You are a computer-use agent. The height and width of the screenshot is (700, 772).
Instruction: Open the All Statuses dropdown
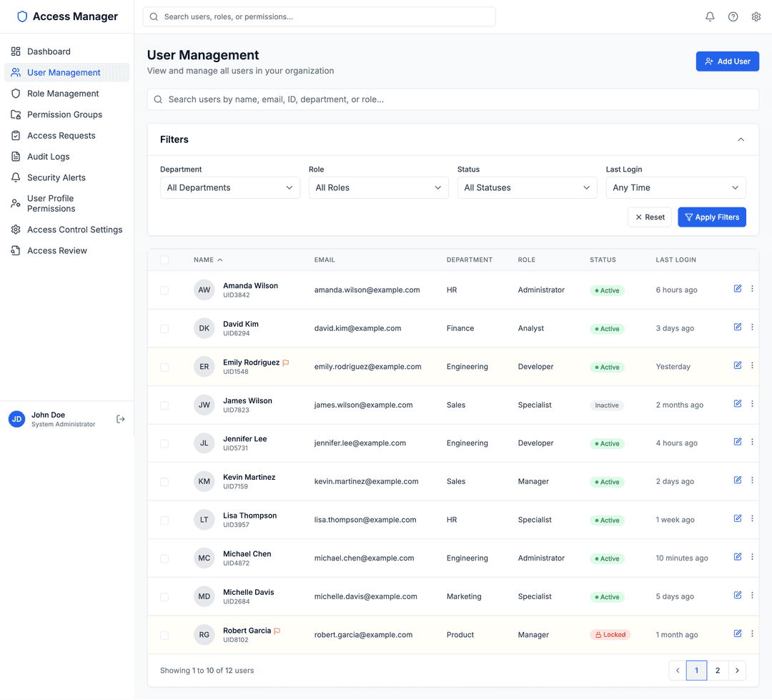(527, 187)
